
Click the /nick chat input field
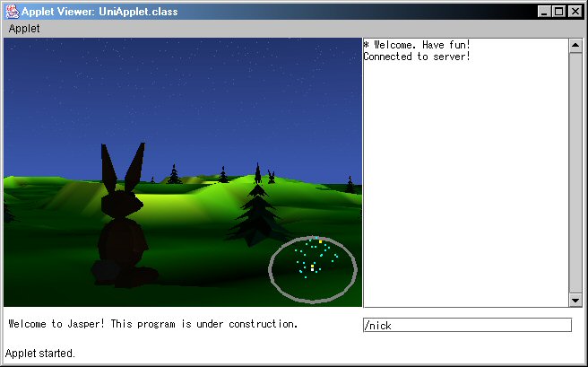coord(467,325)
